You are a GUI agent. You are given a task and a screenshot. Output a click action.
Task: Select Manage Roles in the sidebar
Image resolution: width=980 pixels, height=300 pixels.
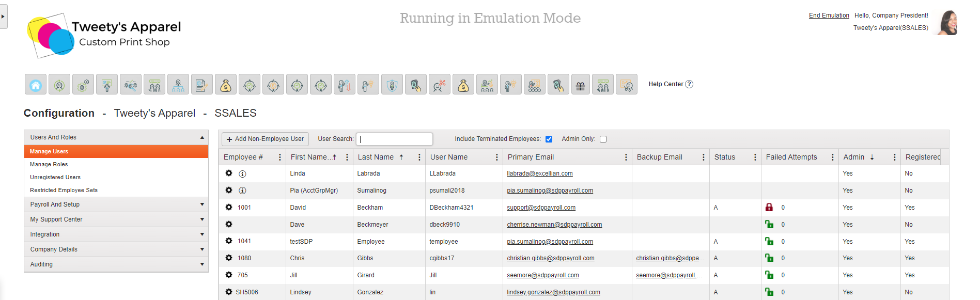(x=49, y=164)
